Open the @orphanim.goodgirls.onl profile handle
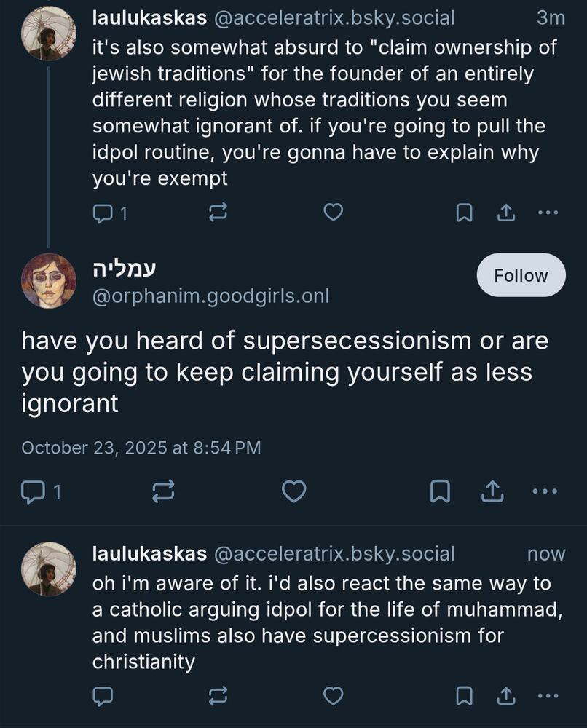This screenshot has width=587, height=728. (x=210, y=296)
